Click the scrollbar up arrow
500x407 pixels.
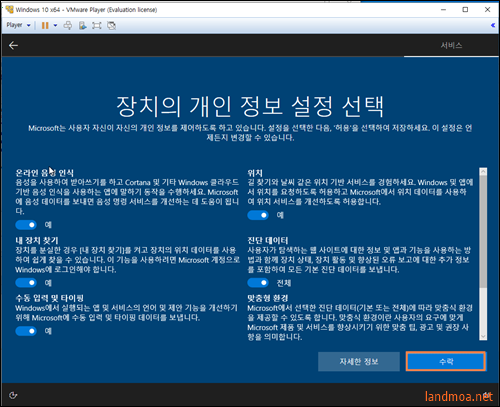point(483,172)
